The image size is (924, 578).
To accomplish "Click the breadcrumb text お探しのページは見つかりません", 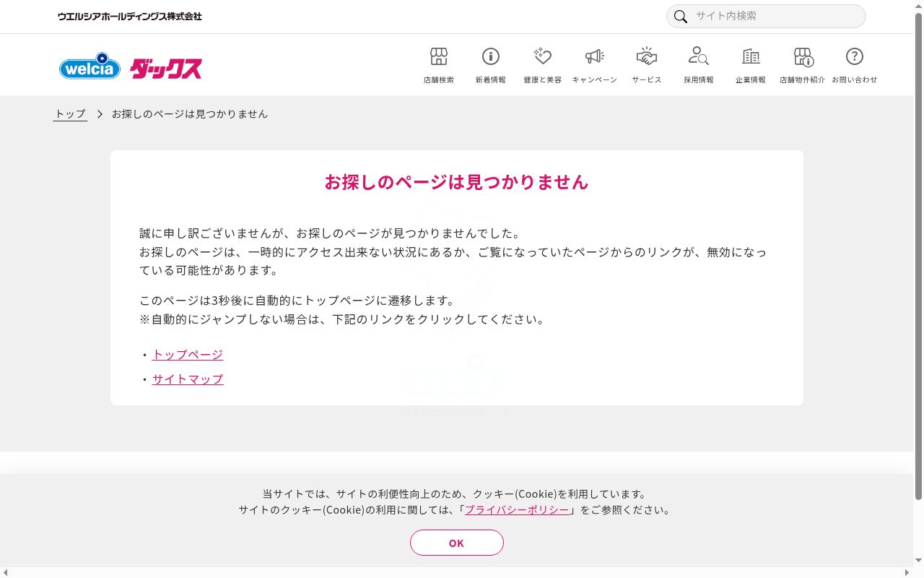I will 190,114.
